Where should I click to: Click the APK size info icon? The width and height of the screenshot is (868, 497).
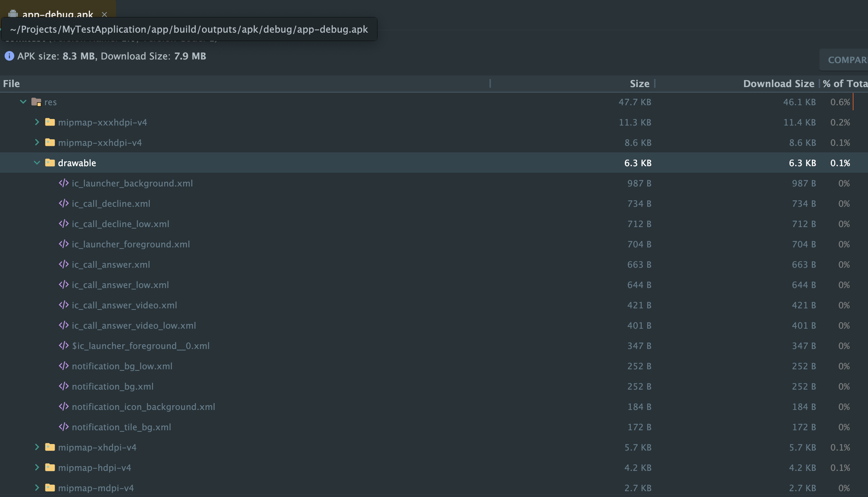[9, 56]
